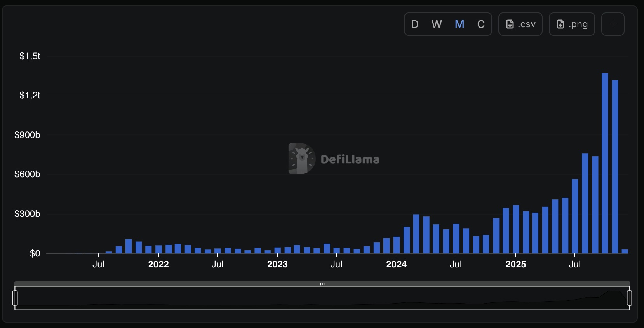Click the 2024 x-axis label
Image resolution: width=644 pixels, height=328 pixels.
pos(396,264)
